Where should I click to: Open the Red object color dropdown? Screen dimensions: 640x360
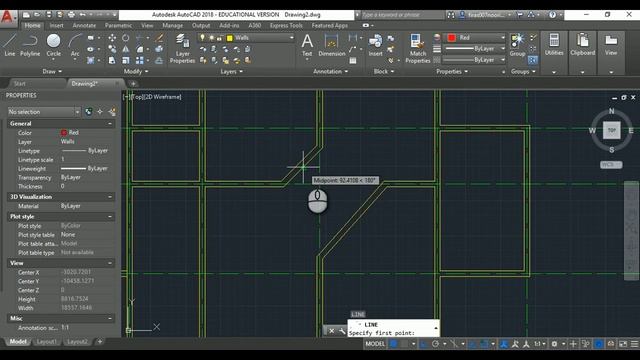pyautogui.click(x=502, y=38)
